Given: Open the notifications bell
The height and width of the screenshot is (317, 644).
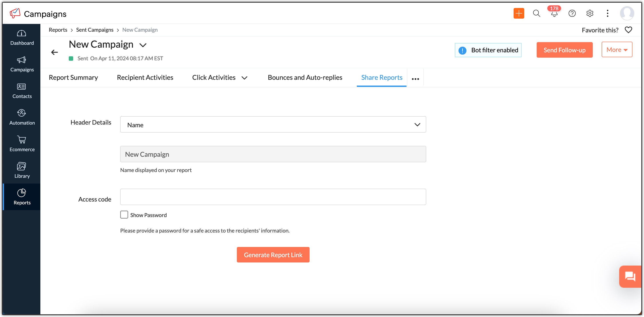Looking at the screenshot, I should pos(554,14).
